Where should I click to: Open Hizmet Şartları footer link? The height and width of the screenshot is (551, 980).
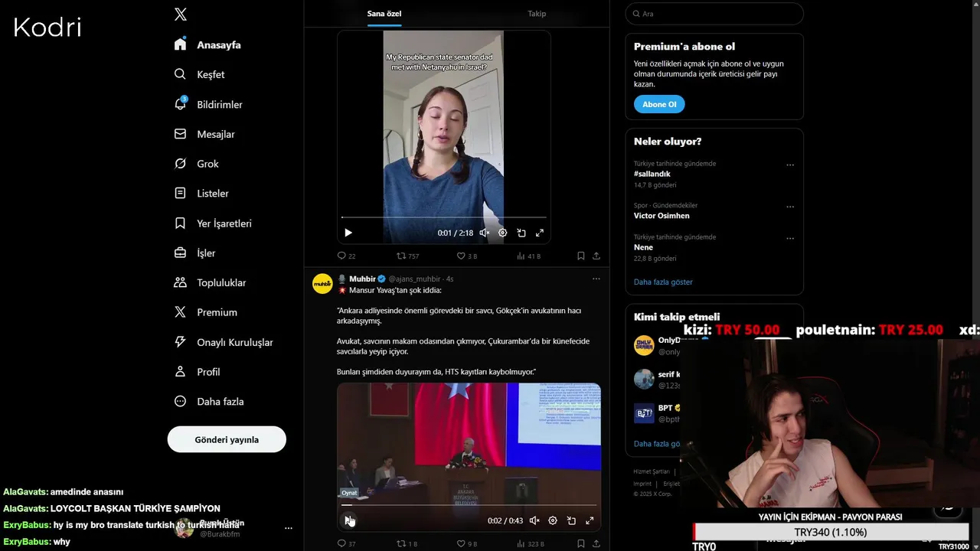click(x=652, y=471)
